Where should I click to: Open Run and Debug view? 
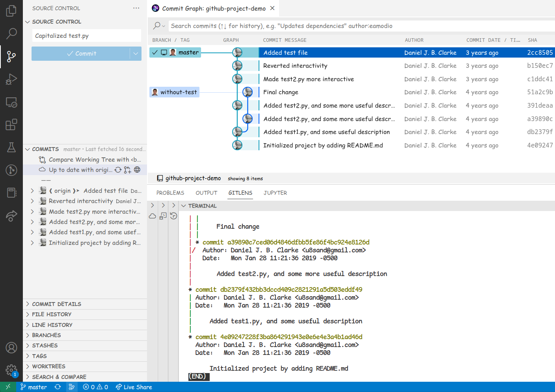point(11,79)
